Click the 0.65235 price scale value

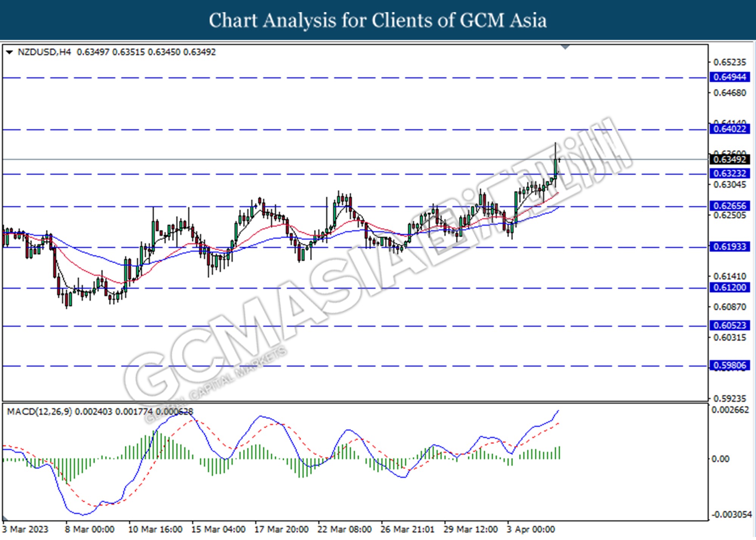[730, 62]
